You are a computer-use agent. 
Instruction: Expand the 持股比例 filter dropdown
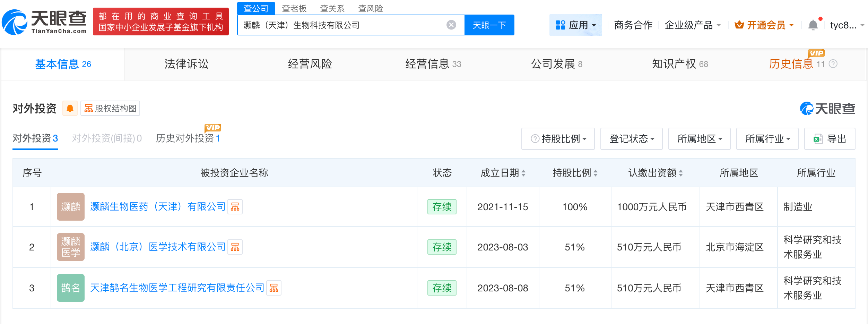558,139
